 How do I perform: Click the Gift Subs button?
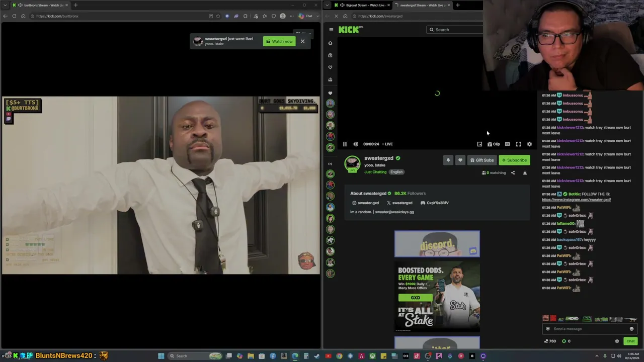[x=481, y=160]
